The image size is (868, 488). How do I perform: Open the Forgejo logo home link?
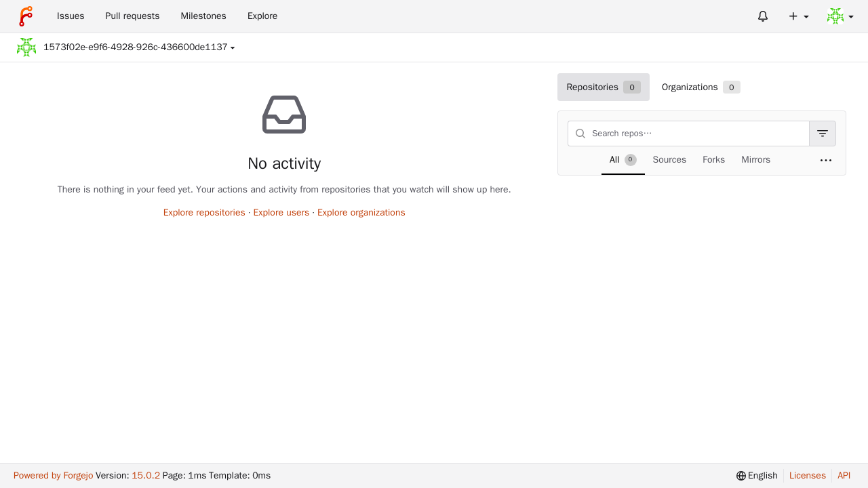point(26,16)
